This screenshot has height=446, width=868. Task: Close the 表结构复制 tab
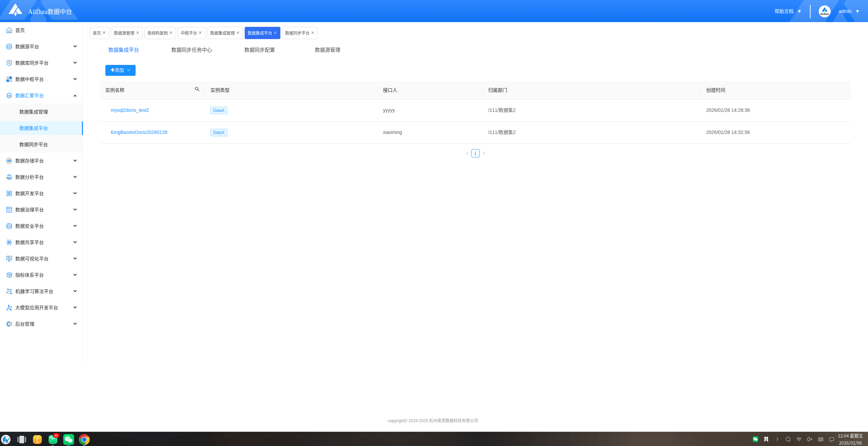tap(171, 33)
